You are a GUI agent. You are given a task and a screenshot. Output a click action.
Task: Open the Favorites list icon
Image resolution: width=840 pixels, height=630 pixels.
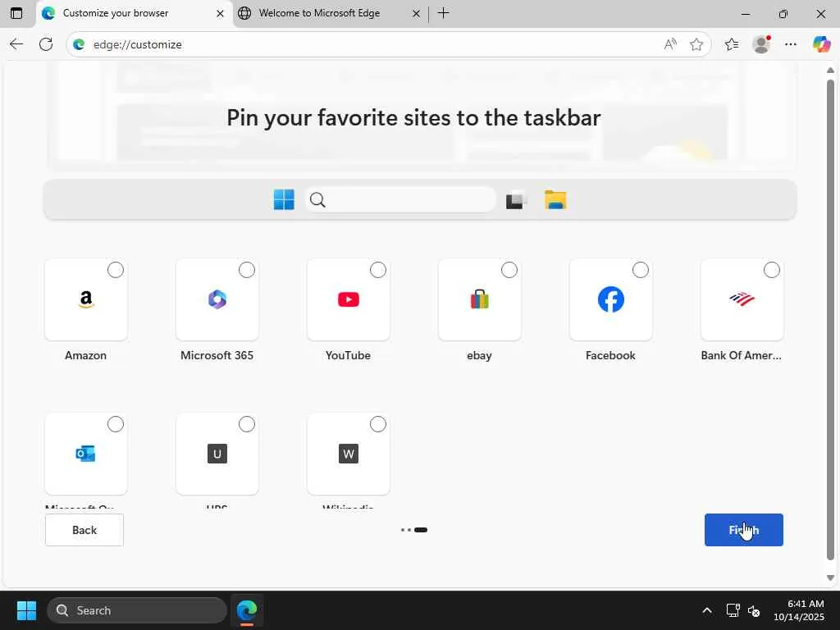coord(731,44)
